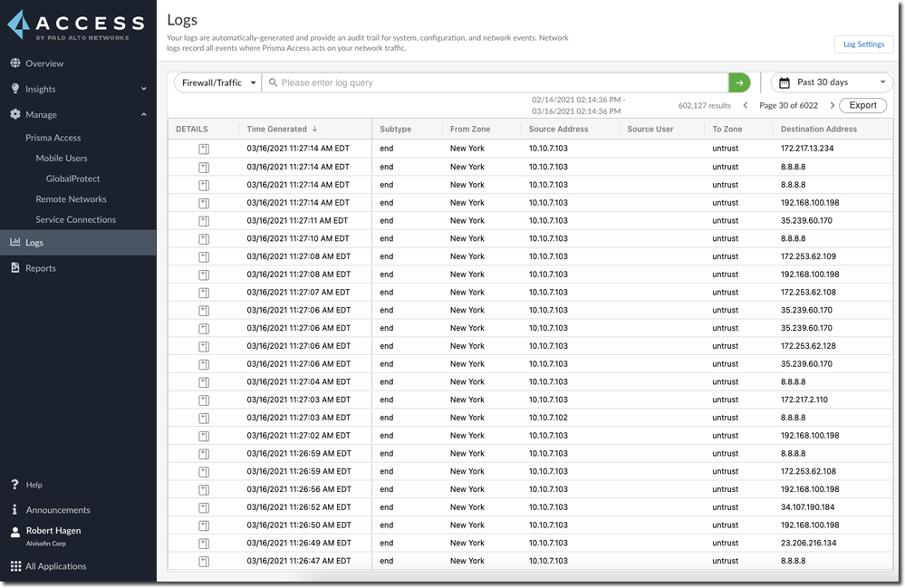Open Remote Networks in sidebar

(x=71, y=199)
